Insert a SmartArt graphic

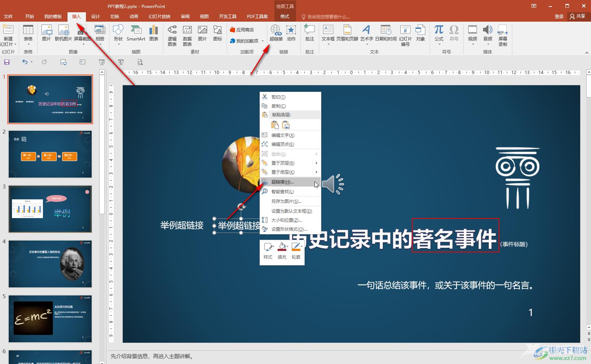[x=136, y=33]
